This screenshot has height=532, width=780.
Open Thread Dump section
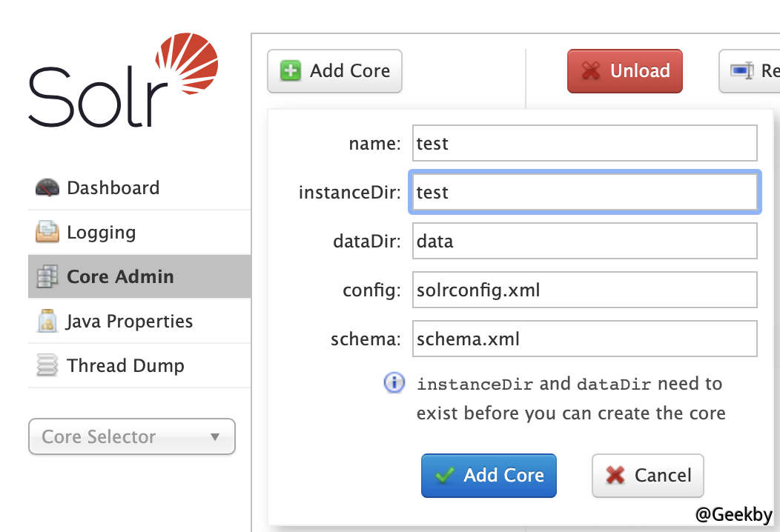pos(125,365)
